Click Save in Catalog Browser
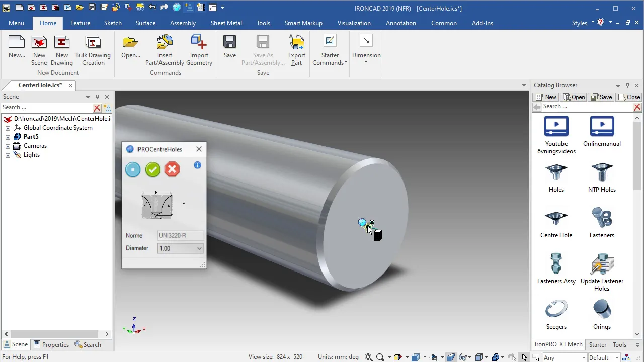Viewport: 644px width, 362px height. (x=602, y=97)
